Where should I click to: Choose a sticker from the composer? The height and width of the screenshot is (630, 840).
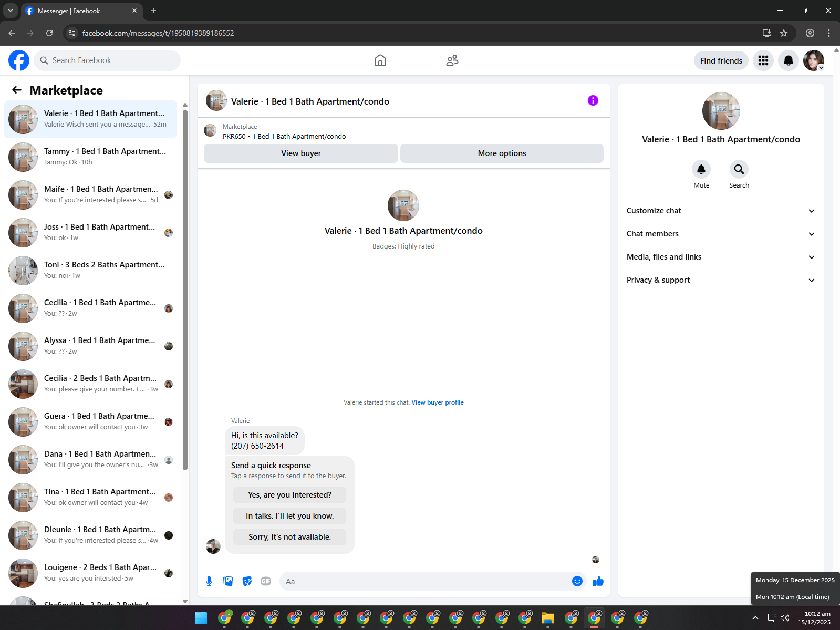coord(247,581)
